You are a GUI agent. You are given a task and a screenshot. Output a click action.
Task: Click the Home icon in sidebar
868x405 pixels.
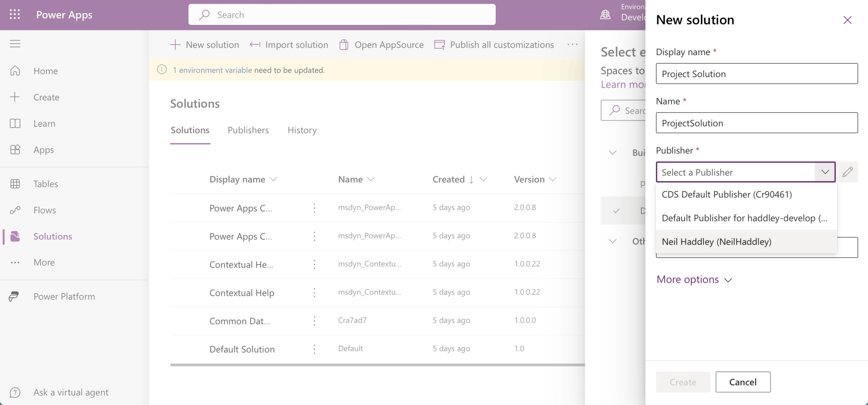pyautogui.click(x=15, y=71)
